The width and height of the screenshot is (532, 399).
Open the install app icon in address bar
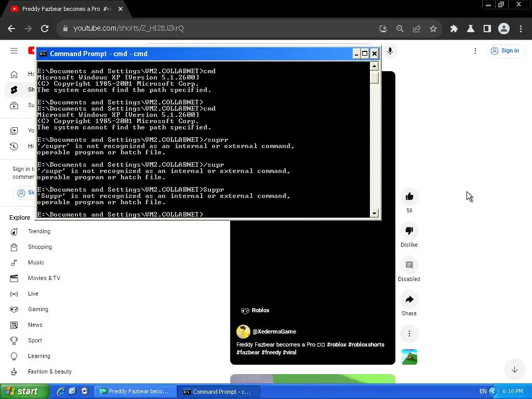pyautogui.click(x=383, y=29)
